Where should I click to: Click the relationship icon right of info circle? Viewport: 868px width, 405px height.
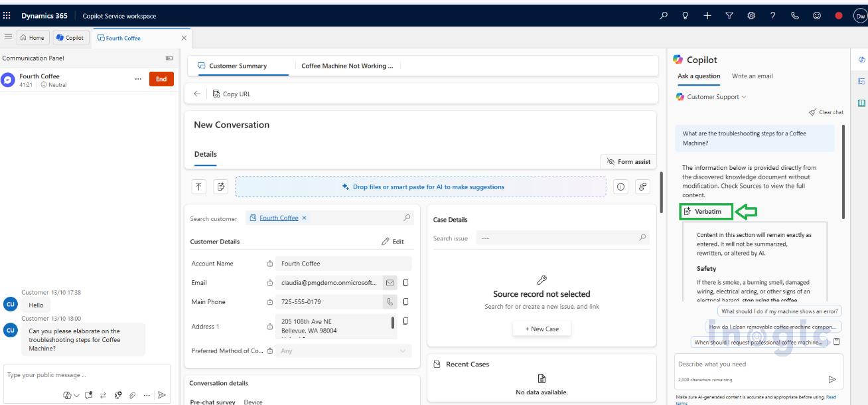[642, 187]
